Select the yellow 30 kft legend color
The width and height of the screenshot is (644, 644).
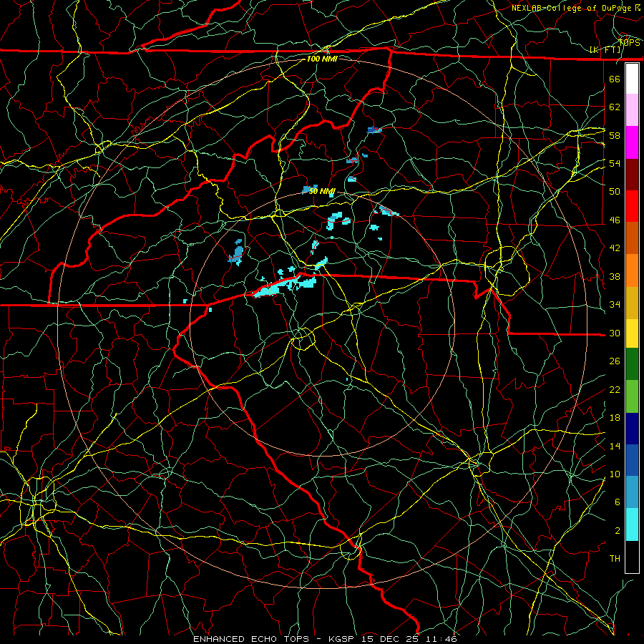point(632,333)
